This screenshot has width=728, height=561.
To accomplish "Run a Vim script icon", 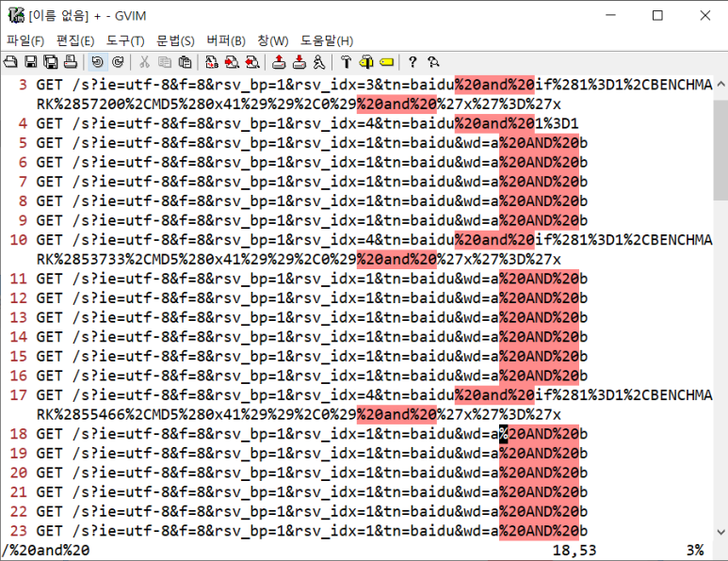I will pos(319,62).
